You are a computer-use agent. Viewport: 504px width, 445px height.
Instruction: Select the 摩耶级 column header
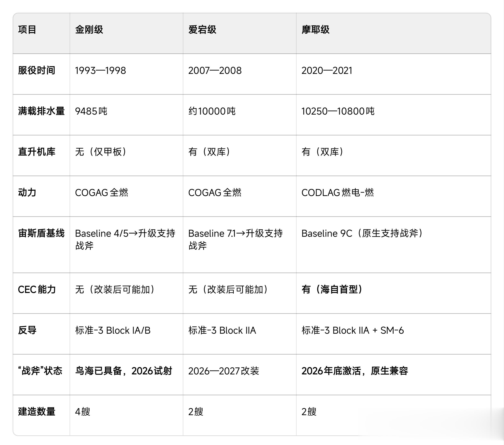(x=315, y=30)
